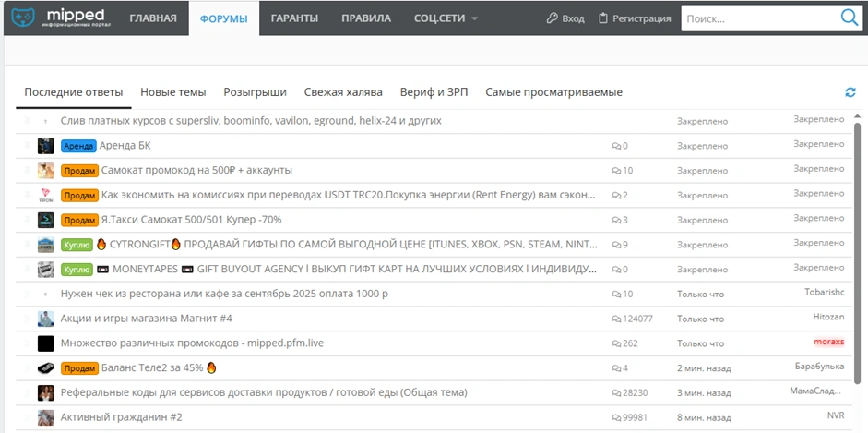The height and width of the screenshot is (433, 868).
Task: Show the Самые просматриваемые tab
Action: pos(553,92)
